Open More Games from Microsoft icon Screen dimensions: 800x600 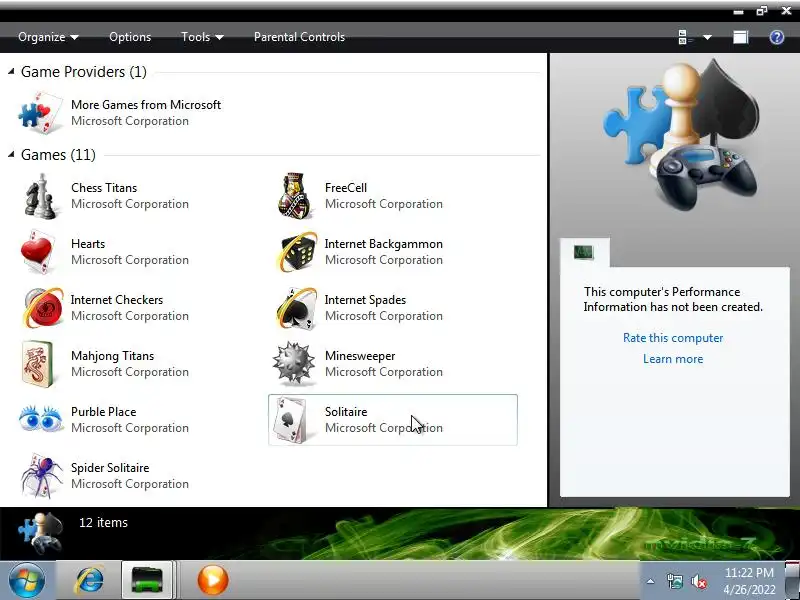(41, 113)
